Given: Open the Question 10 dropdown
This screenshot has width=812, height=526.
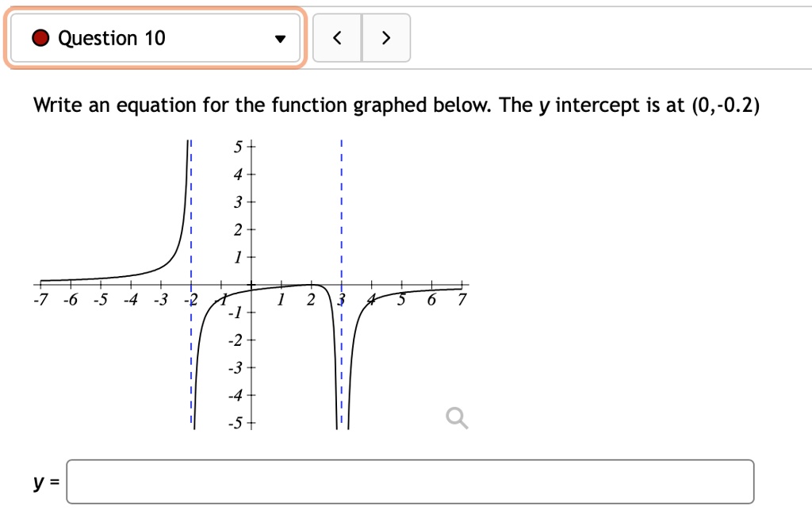Looking at the screenshot, I should coord(155,37).
